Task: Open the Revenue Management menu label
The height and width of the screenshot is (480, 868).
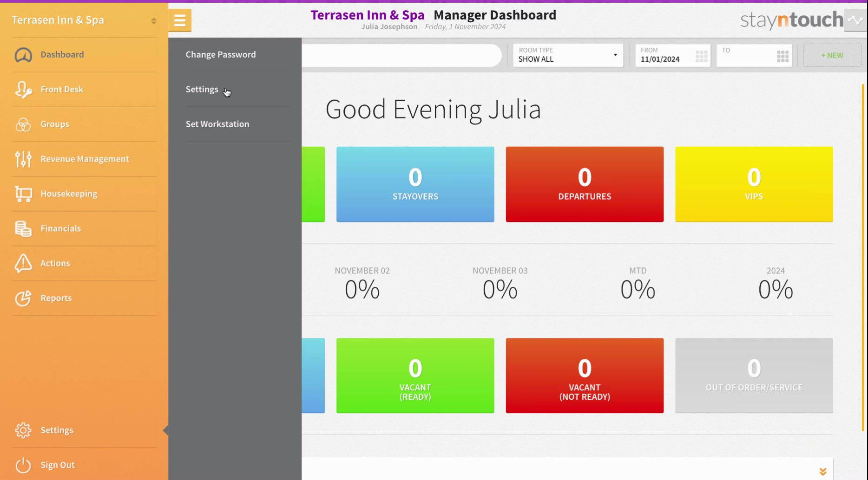Action: (85, 159)
